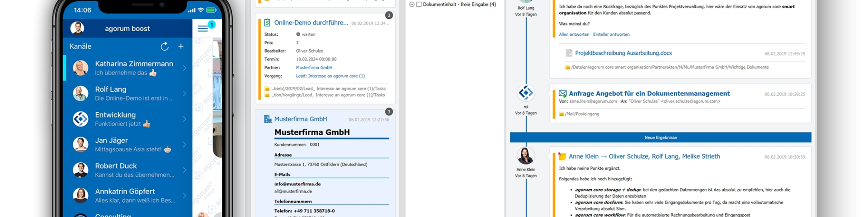Open the Musterfirma GmbH card title link
Image resolution: width=868 pixels, height=217 pixels.
coord(301,119)
